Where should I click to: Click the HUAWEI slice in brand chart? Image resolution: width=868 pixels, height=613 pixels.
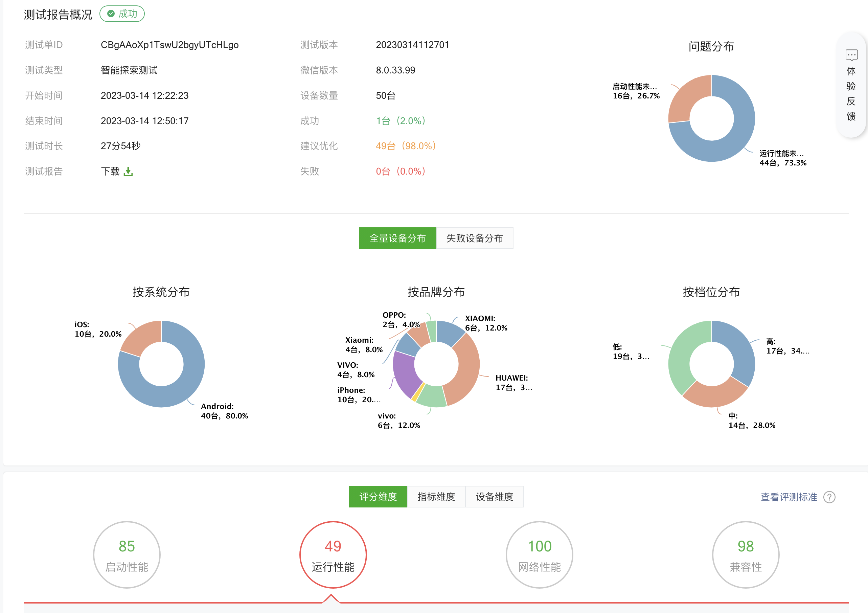click(468, 369)
